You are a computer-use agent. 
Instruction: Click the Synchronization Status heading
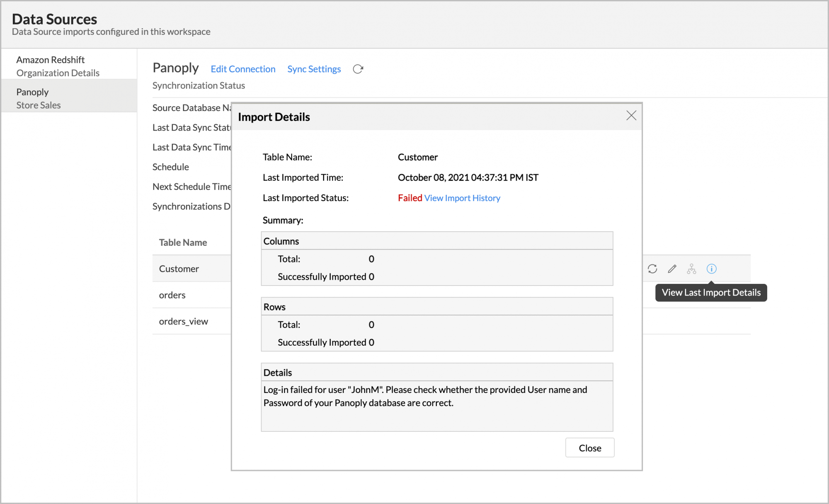(x=199, y=86)
